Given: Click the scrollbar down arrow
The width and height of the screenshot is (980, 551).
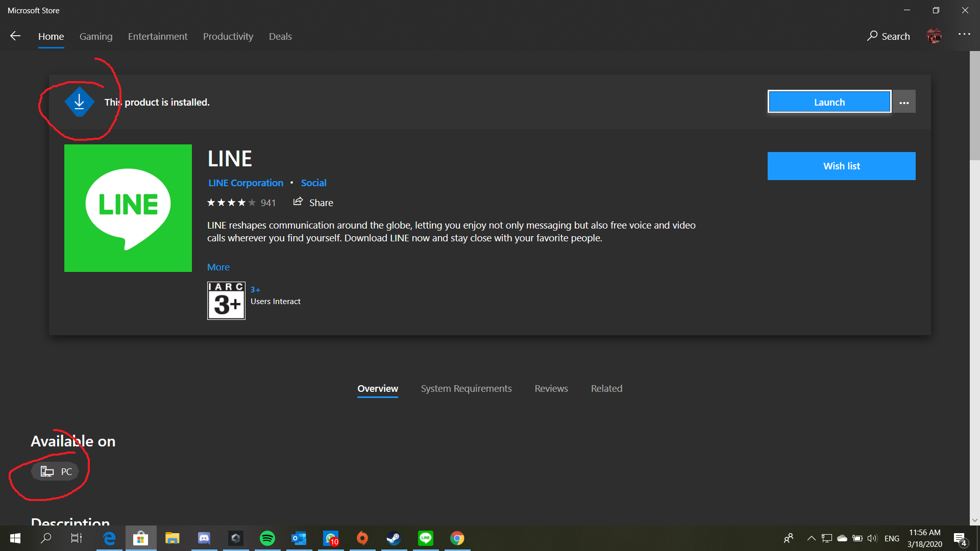Looking at the screenshot, I should point(975,520).
